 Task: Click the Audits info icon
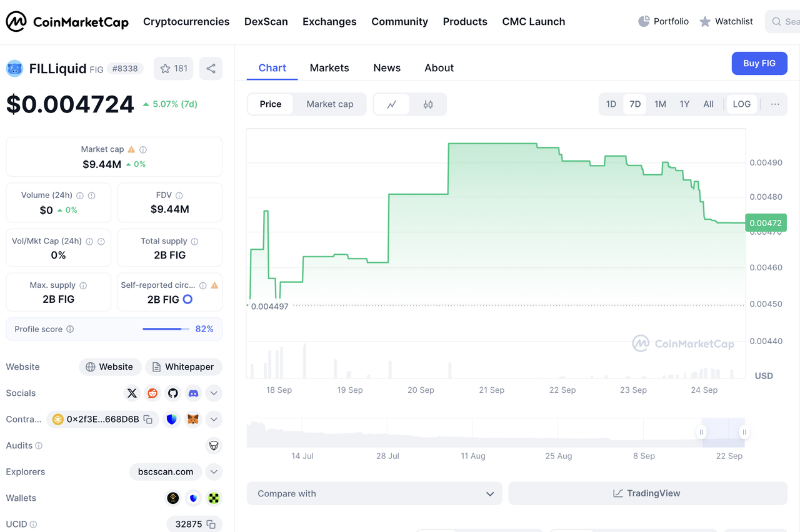(39, 446)
